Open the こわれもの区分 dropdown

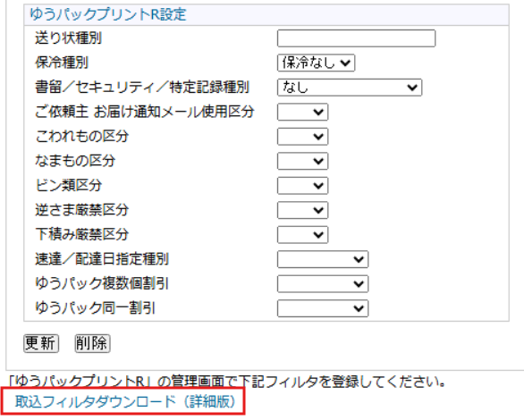coord(302,137)
